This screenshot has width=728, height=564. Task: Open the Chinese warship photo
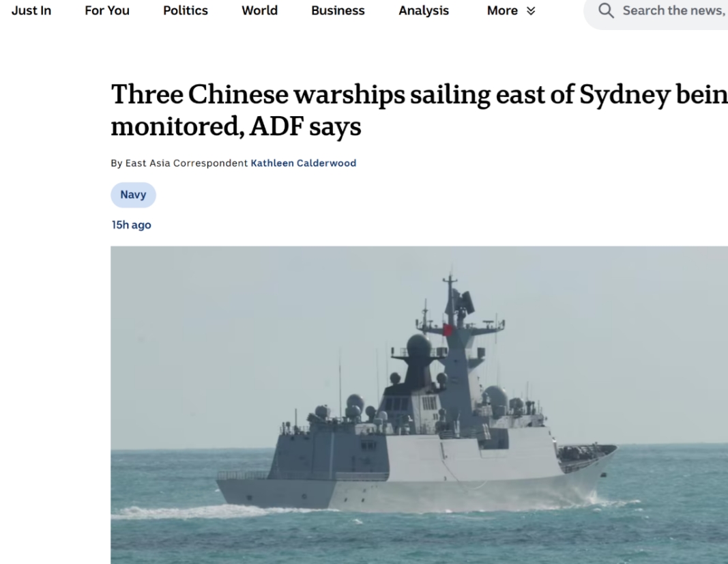[419, 405]
